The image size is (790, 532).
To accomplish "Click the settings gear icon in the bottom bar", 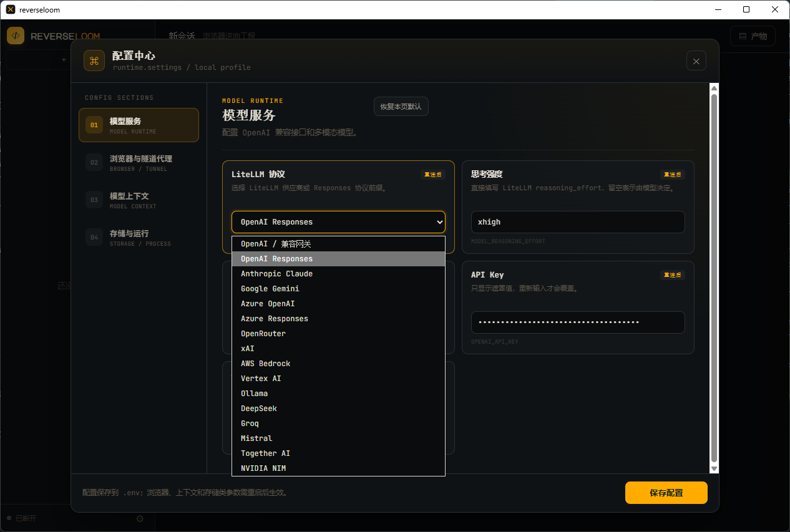I will [140, 518].
